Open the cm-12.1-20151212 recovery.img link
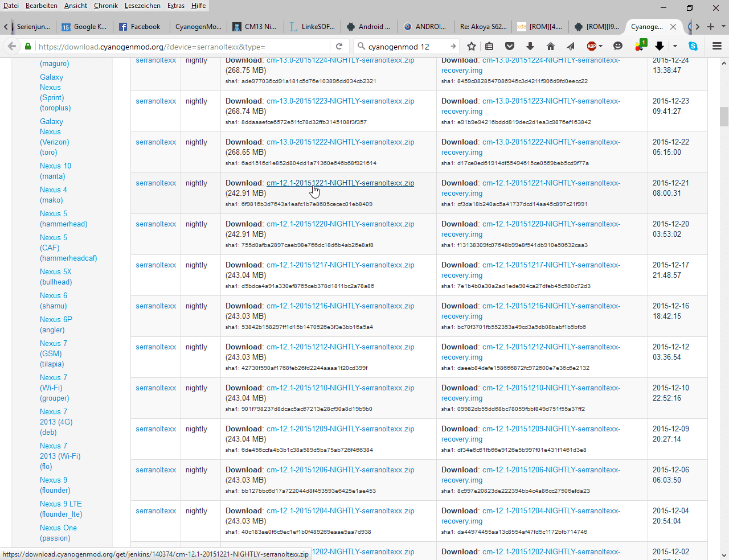Image resolution: width=729 pixels, height=560 pixels. coord(531,352)
